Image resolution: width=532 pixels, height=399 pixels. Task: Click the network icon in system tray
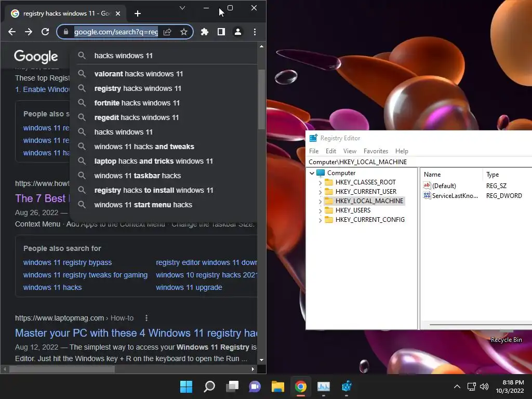click(x=472, y=387)
